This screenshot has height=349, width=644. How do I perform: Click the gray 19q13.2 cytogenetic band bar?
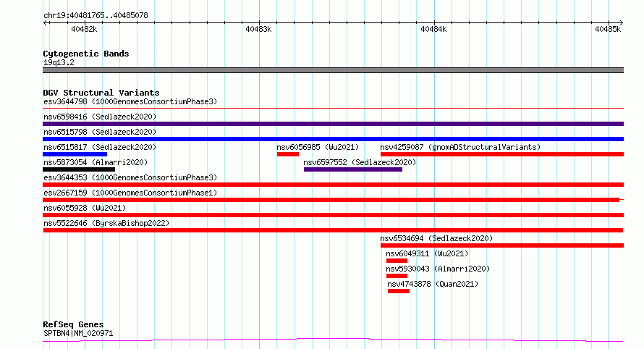[x=333, y=70]
